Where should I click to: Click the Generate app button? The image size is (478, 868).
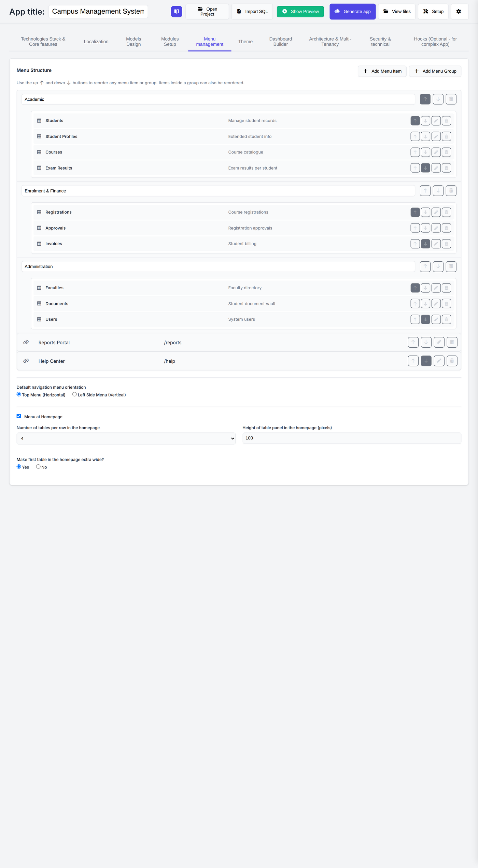353,12
